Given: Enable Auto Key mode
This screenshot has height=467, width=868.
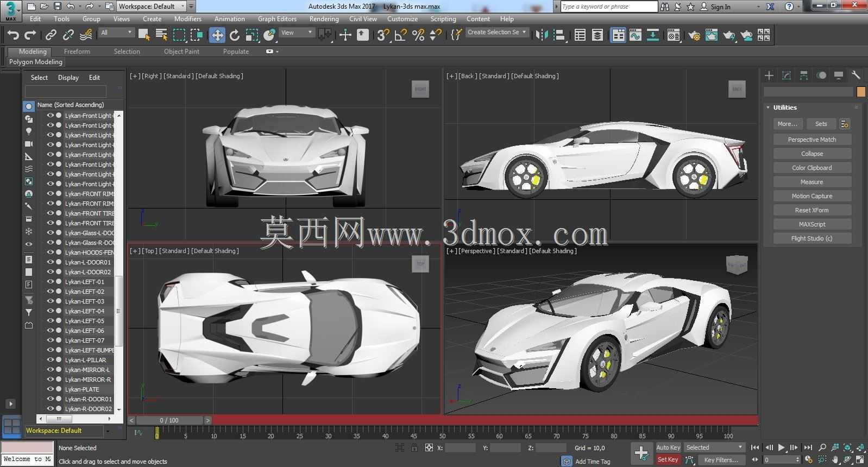Looking at the screenshot, I should pos(668,447).
